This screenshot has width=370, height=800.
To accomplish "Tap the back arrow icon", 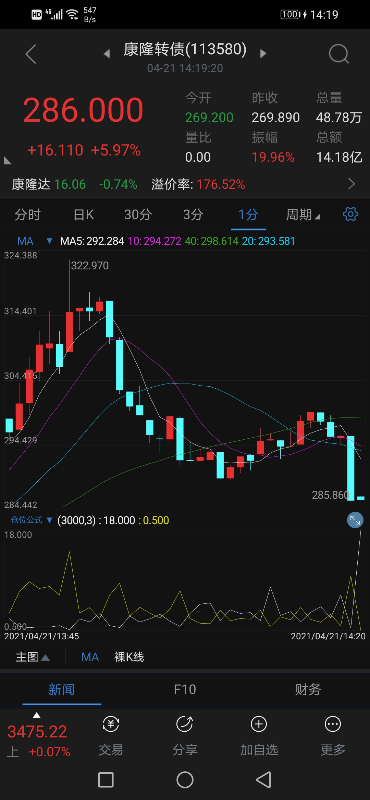I will pyautogui.click(x=31, y=54).
